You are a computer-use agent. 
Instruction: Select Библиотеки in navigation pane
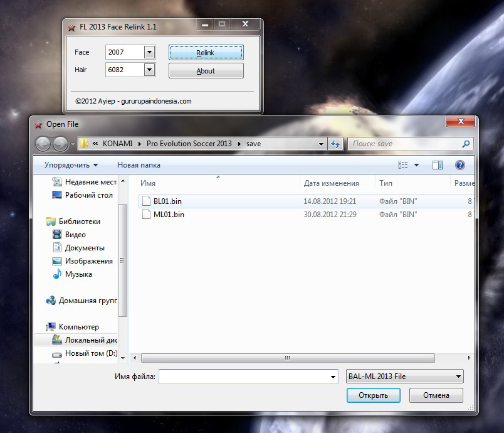point(80,222)
